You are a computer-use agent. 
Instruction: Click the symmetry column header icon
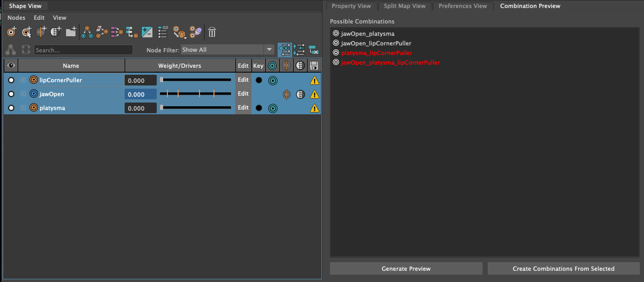[286, 66]
